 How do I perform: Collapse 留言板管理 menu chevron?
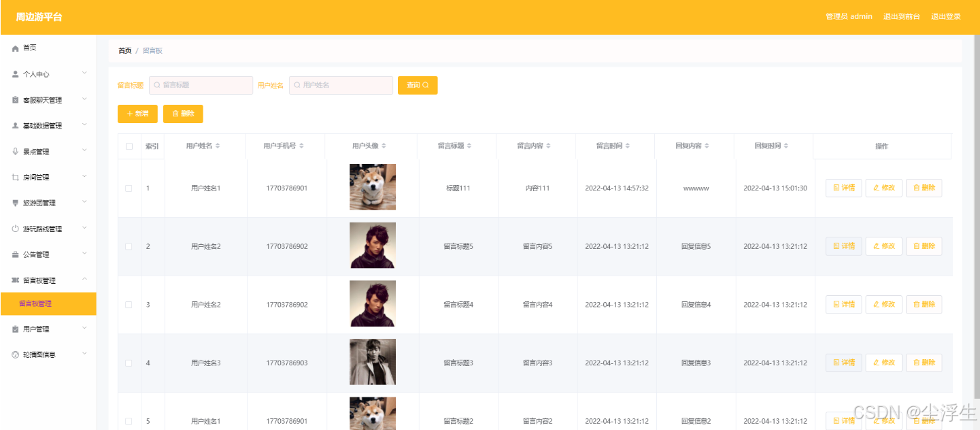tap(84, 279)
